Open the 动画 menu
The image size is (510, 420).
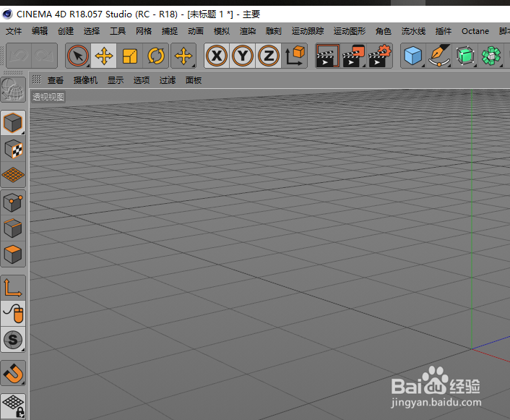(196, 31)
